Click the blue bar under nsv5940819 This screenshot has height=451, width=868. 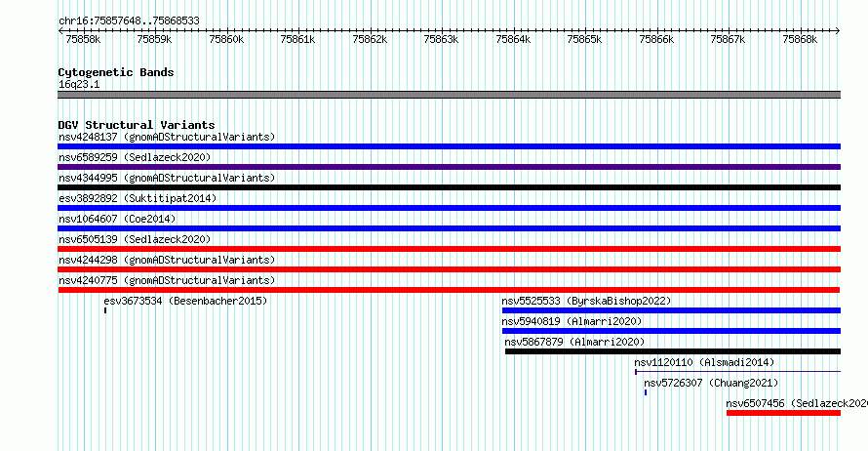pyautogui.click(x=672, y=331)
